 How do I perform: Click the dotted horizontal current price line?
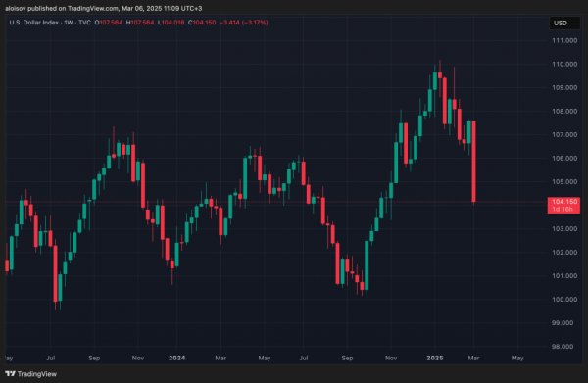(x=276, y=202)
